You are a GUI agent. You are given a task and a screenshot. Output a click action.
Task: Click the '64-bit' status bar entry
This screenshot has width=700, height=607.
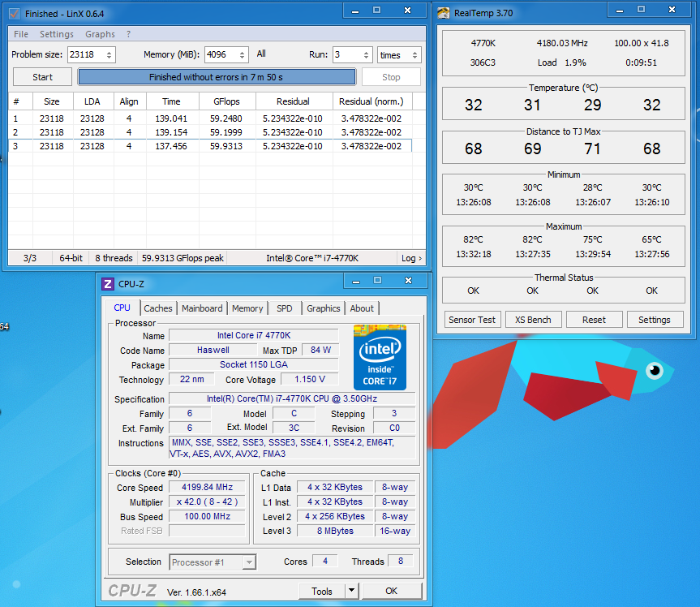(x=71, y=258)
